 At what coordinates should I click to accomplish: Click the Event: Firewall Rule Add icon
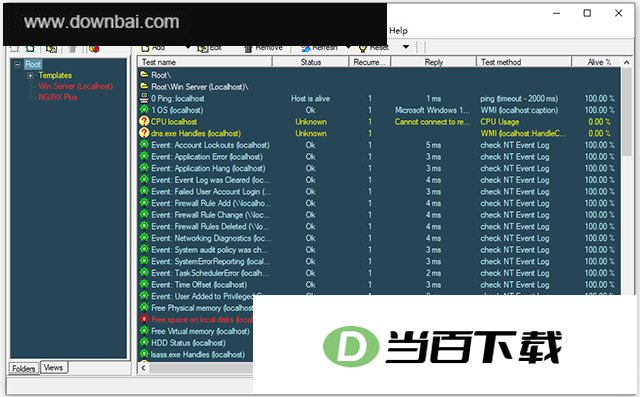[144, 202]
